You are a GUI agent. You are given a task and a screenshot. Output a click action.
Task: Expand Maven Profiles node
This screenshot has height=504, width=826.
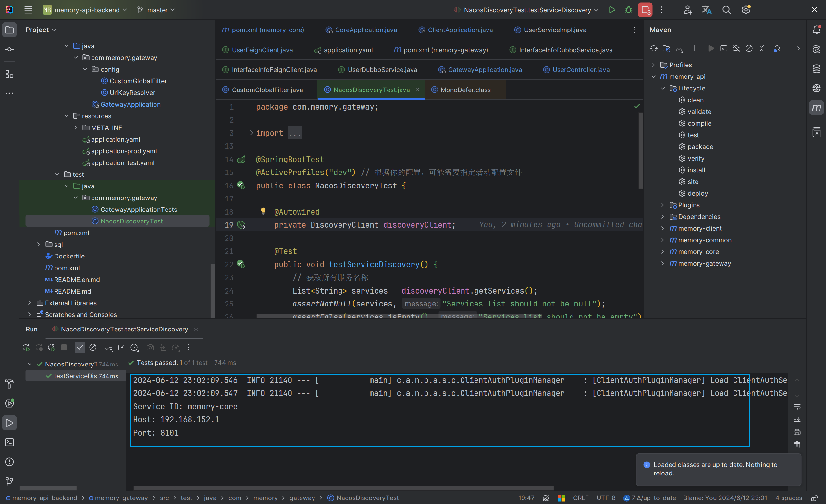point(653,65)
